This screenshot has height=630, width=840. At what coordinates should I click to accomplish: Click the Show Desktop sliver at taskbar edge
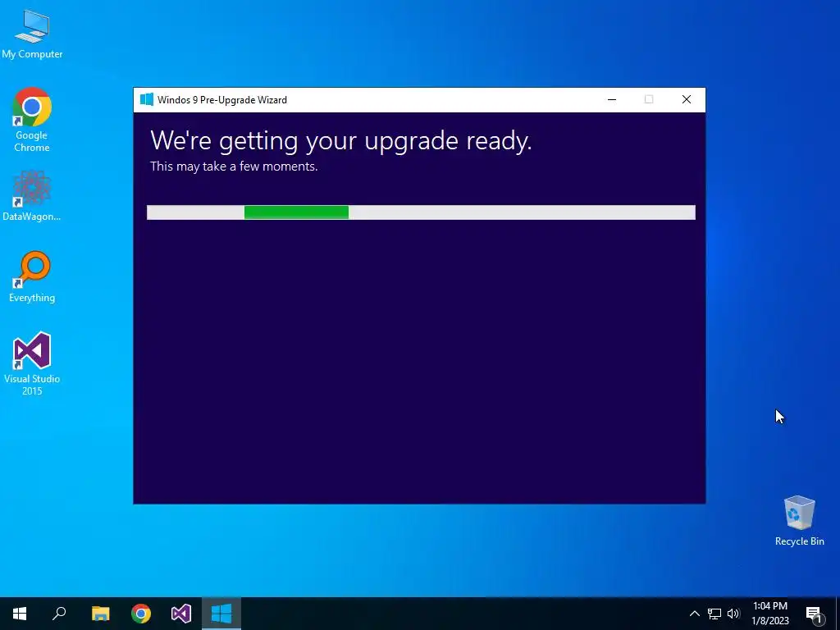(838, 614)
